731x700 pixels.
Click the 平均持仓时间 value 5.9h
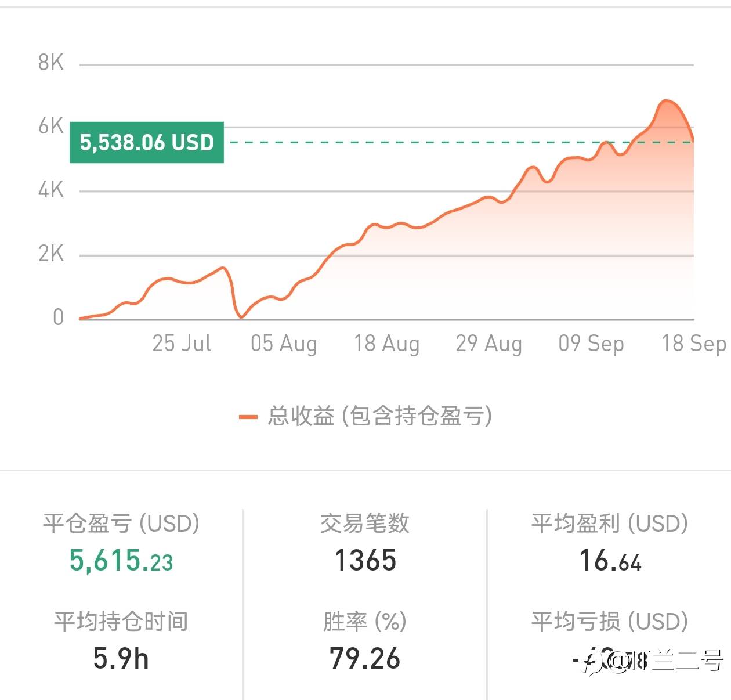(121, 659)
